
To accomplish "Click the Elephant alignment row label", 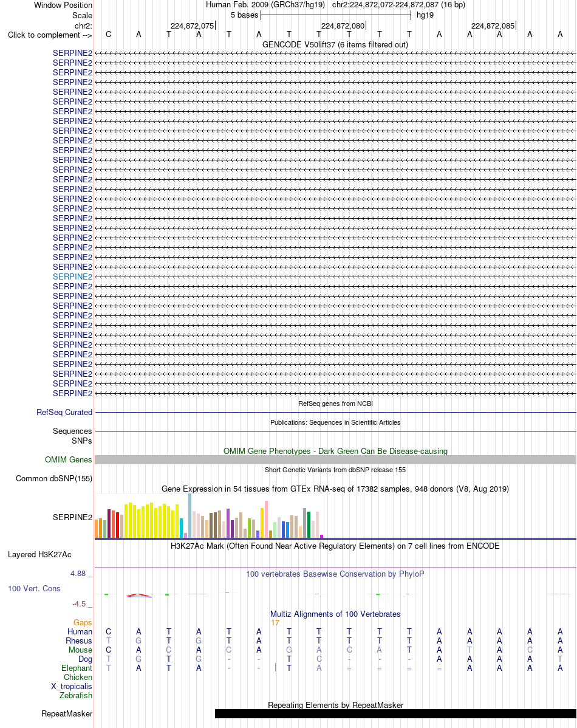I will pos(77,668).
